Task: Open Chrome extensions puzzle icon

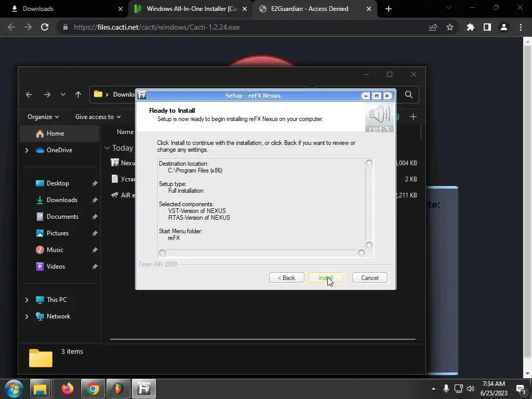Action: click(471, 27)
